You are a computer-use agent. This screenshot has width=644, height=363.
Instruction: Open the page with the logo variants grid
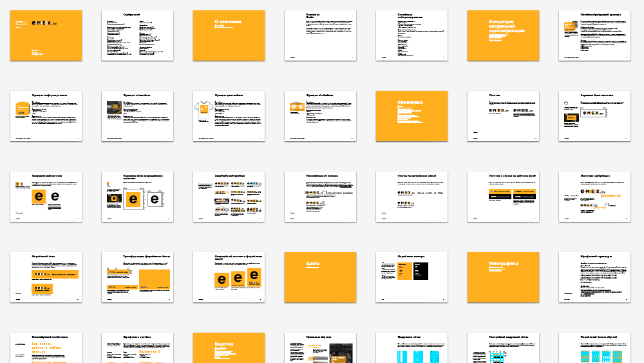tap(229, 197)
